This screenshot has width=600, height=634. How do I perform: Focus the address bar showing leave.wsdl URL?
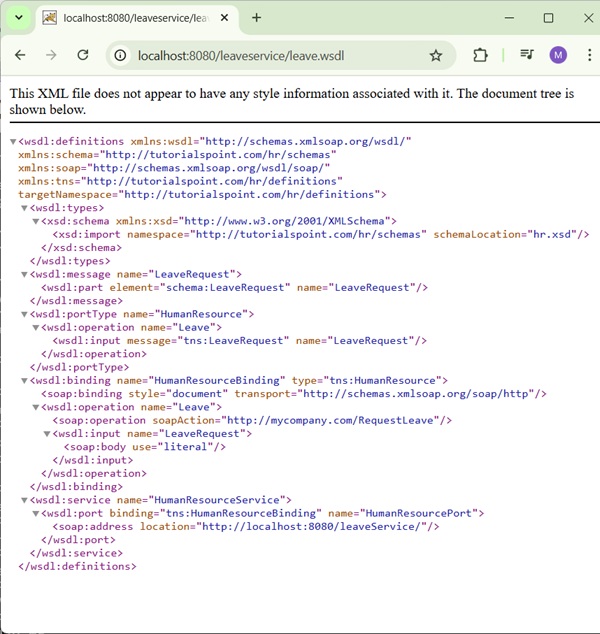279,55
